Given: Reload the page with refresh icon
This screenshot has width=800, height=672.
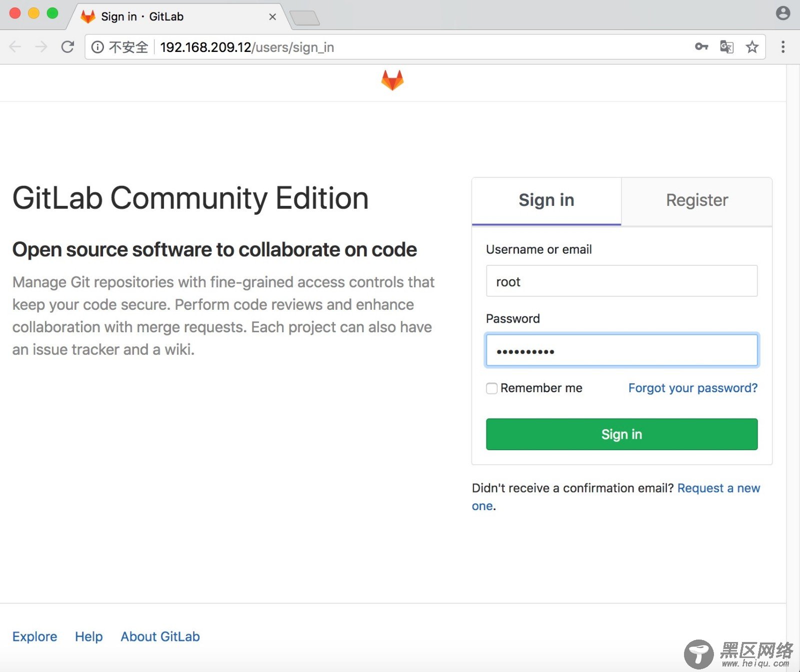Looking at the screenshot, I should click(67, 47).
